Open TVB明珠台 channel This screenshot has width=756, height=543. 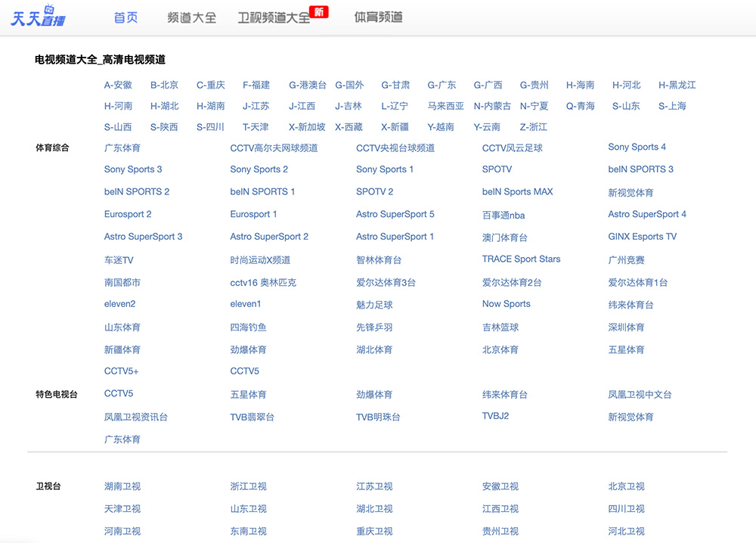[x=378, y=417]
